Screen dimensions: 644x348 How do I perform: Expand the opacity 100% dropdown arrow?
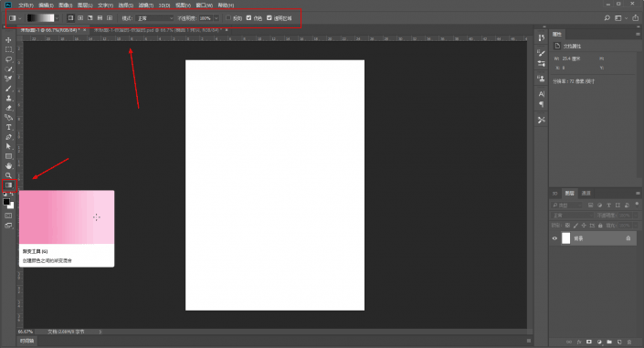pyautogui.click(x=216, y=18)
